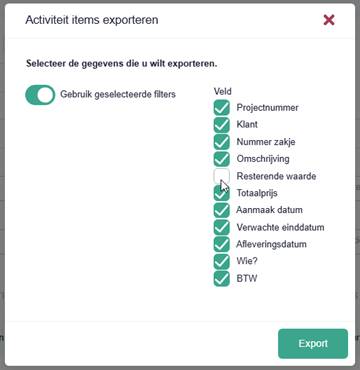Uncheck the Omschrijving checkbox
Image resolution: width=360 pixels, height=370 pixels.
(222, 159)
